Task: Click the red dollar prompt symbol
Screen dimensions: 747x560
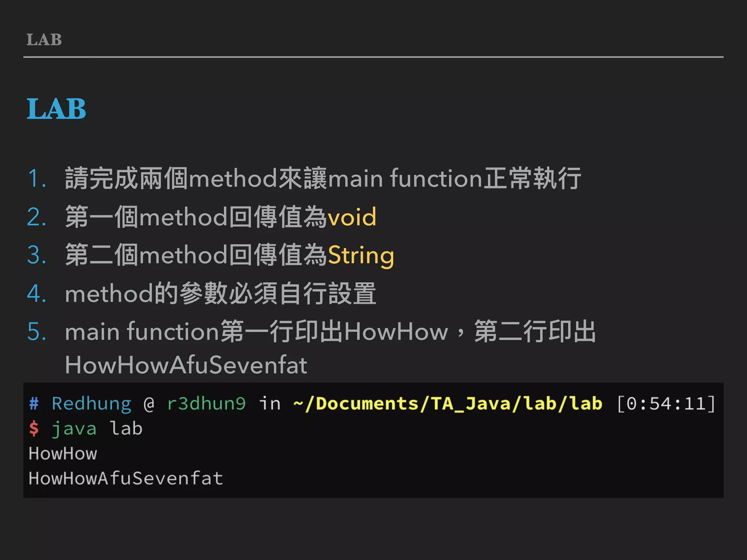Action: (34, 428)
